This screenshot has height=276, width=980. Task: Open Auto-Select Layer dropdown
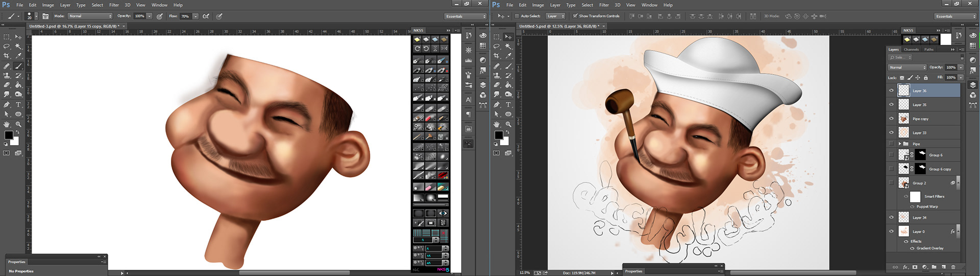(x=555, y=16)
